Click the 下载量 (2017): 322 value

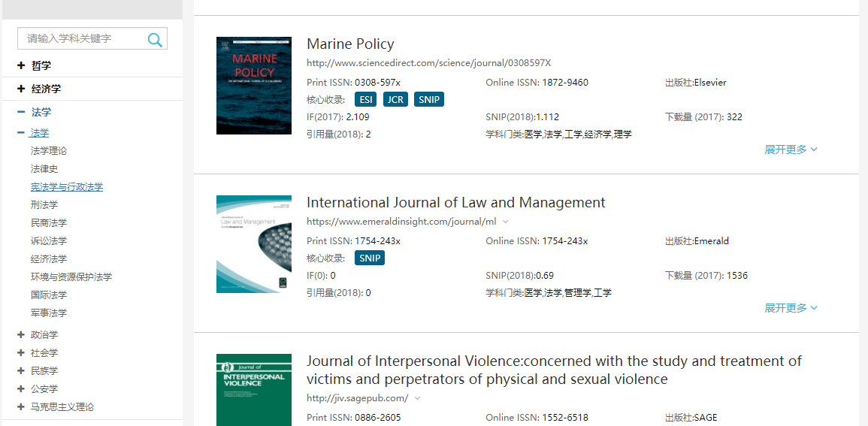pyautogui.click(x=703, y=116)
